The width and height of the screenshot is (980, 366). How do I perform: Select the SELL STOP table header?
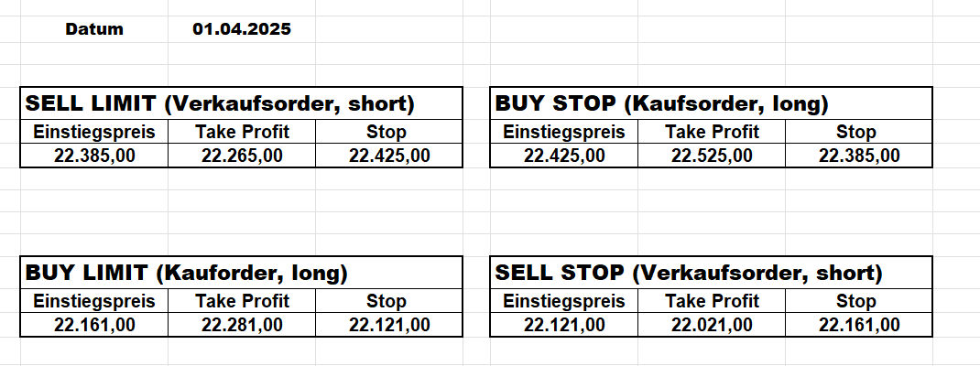(x=688, y=273)
